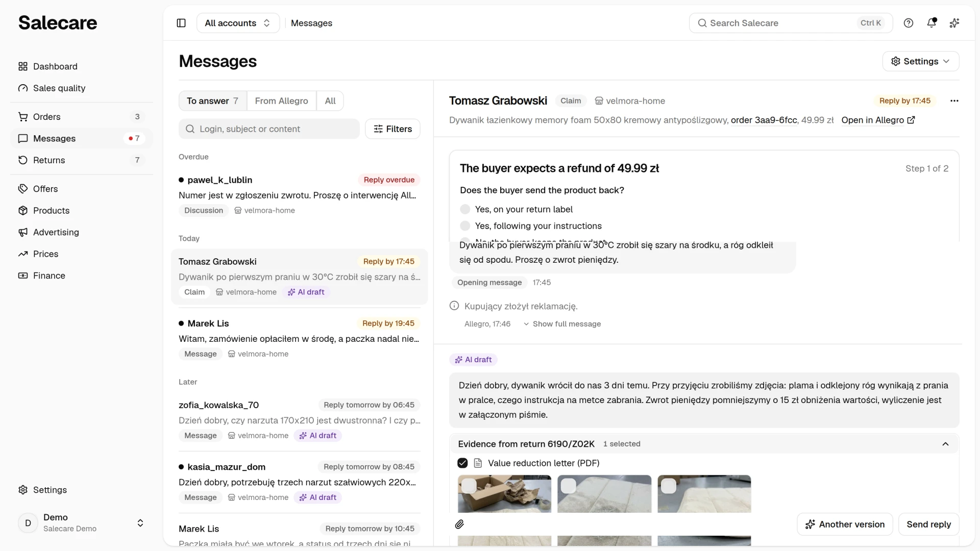
Task: Click into Login, subject or content search field
Action: pos(269,129)
